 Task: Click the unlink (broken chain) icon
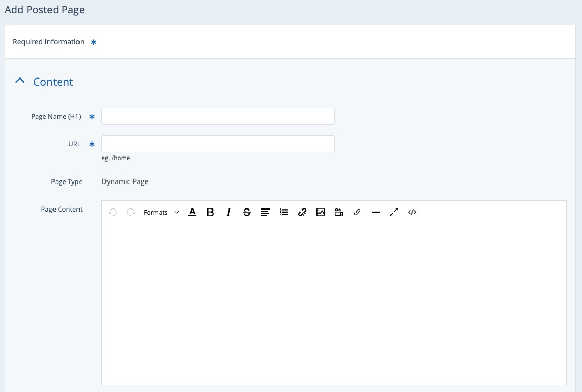[302, 212]
